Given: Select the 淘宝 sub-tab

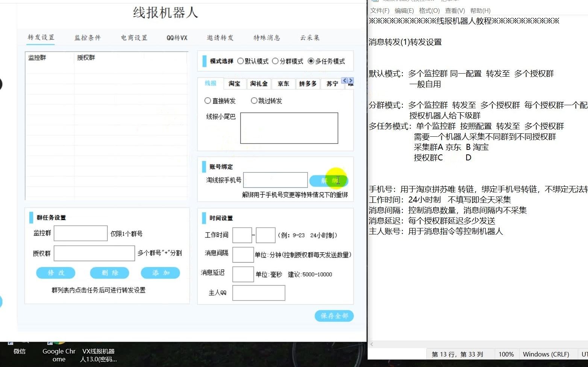Looking at the screenshot, I should pos(235,83).
